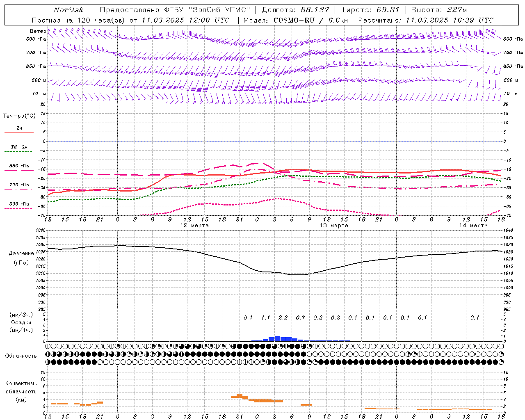Click the '500 гПа' temperature legend entry
Viewport: 525px width, 420px height.
19,204
